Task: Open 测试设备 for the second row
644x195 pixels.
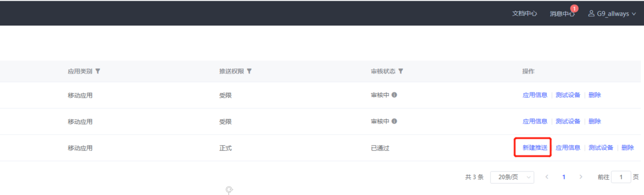Action: pos(568,121)
